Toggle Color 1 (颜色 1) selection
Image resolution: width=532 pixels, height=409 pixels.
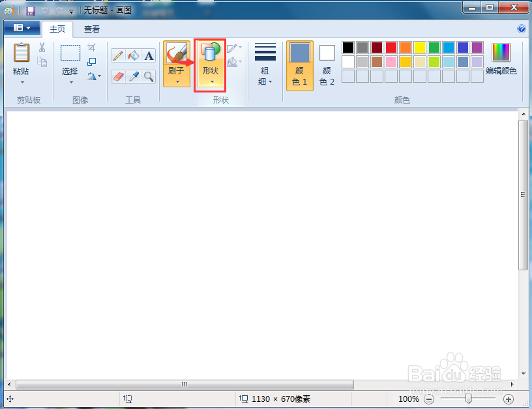pyautogui.click(x=300, y=66)
